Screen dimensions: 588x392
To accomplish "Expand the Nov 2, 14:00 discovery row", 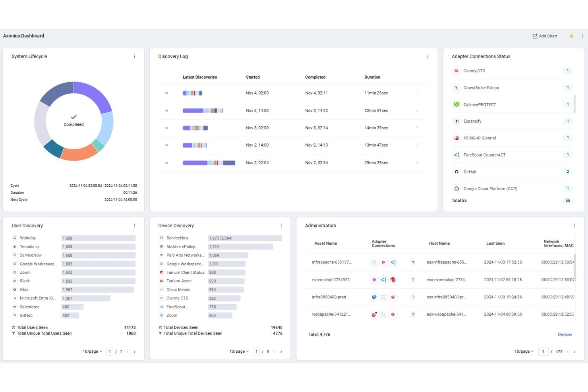I will click(167, 145).
